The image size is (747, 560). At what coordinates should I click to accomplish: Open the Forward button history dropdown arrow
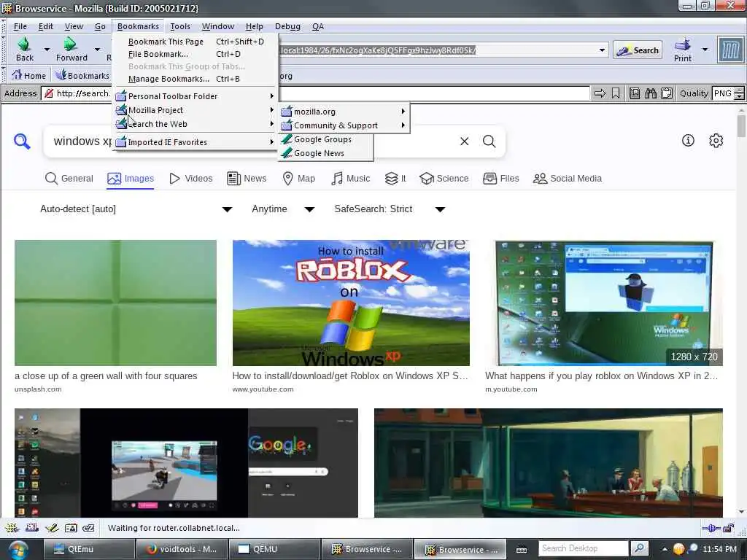[x=97, y=49]
